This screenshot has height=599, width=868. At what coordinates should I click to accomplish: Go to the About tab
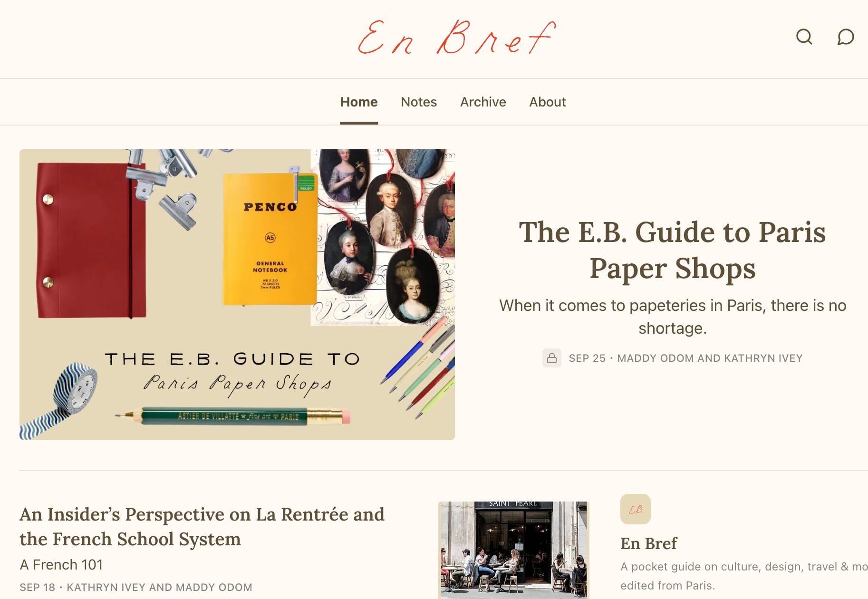[x=548, y=102]
